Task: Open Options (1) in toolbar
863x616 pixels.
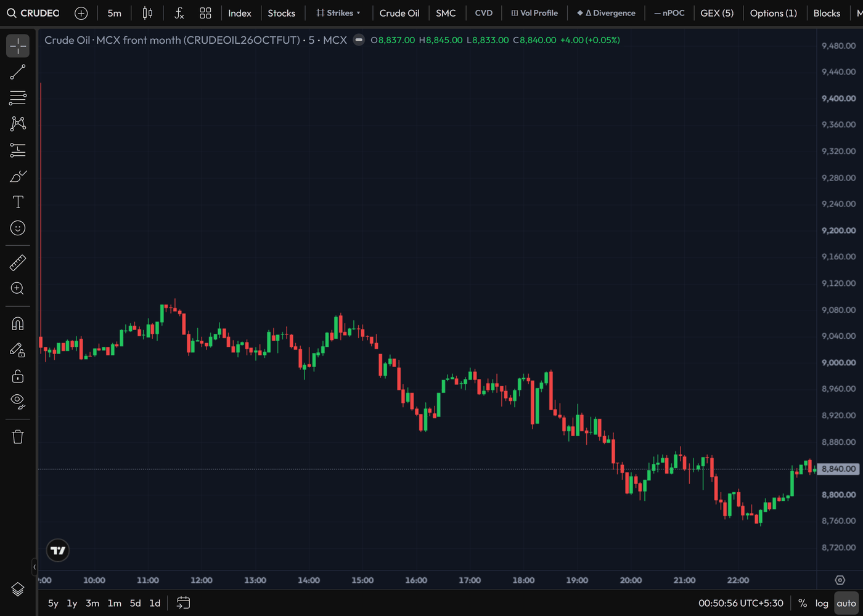Action: click(774, 13)
